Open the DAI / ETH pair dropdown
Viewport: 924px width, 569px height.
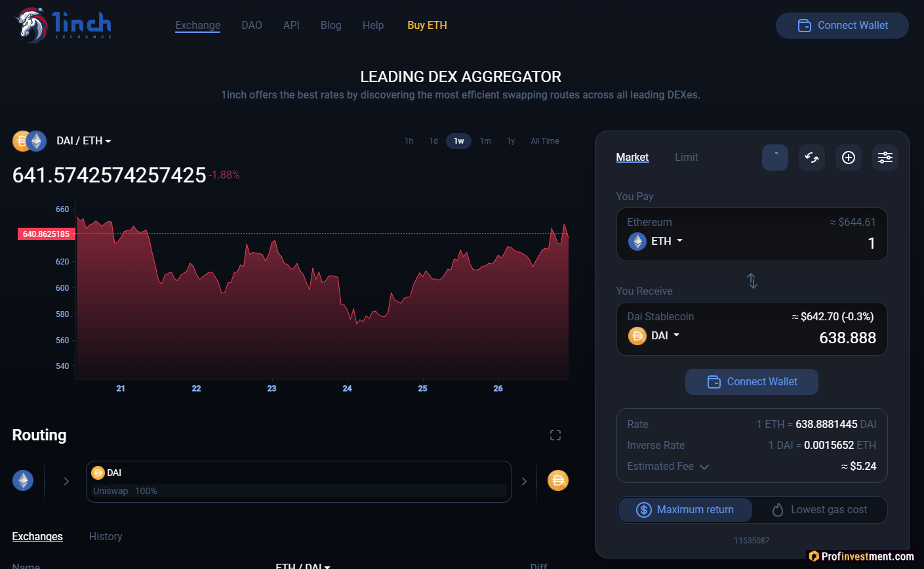[x=84, y=140]
